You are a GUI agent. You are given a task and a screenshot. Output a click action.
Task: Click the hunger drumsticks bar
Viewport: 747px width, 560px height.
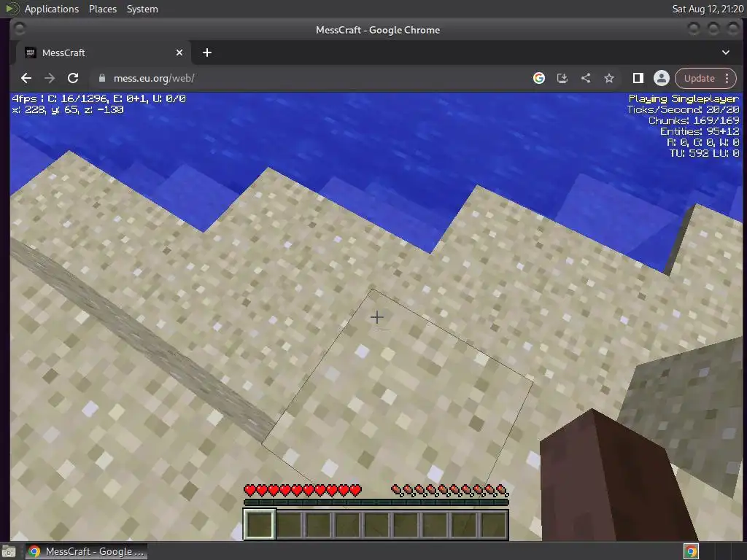click(449, 490)
